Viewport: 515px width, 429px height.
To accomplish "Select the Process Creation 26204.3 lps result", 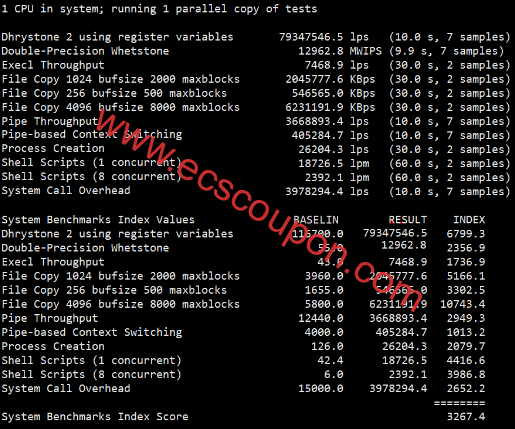I will coord(333,149).
